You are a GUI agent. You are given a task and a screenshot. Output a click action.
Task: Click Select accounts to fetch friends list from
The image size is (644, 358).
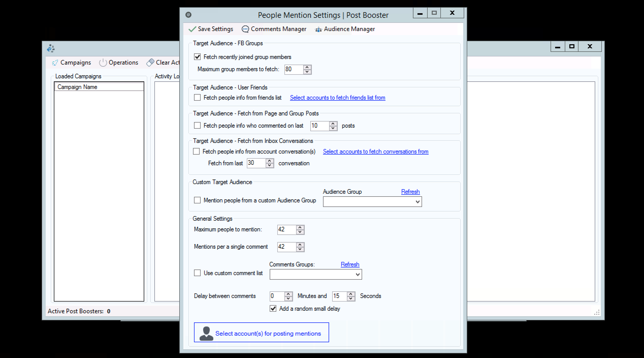(x=337, y=98)
